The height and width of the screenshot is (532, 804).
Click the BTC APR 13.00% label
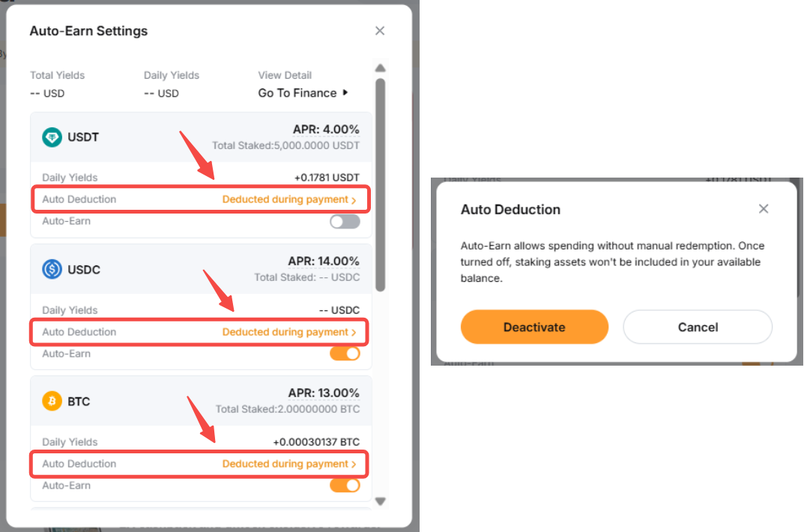coord(324,393)
